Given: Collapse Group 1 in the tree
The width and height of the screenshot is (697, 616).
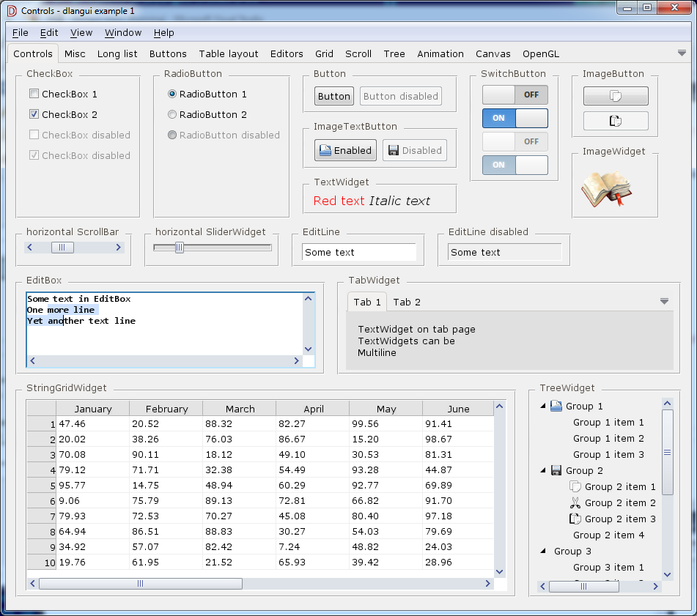Looking at the screenshot, I should [543, 407].
